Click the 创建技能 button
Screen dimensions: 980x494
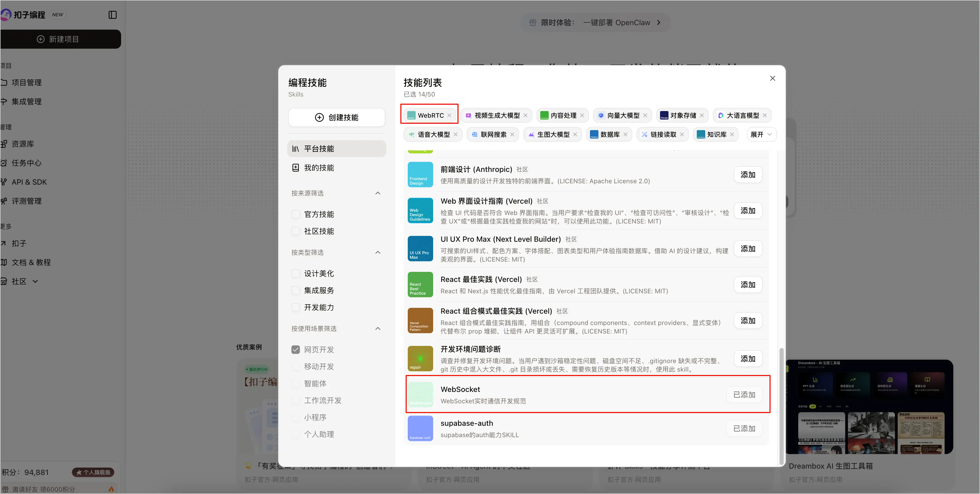(337, 117)
